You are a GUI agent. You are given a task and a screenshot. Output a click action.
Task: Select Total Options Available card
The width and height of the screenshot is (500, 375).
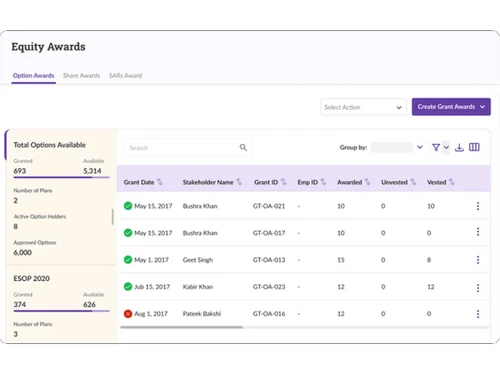pyautogui.click(x=61, y=197)
